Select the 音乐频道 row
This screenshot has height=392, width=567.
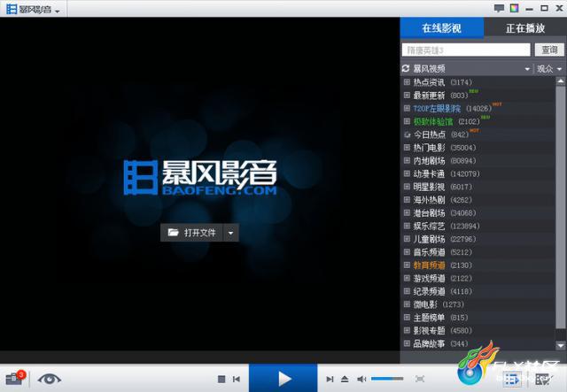[x=478, y=252]
